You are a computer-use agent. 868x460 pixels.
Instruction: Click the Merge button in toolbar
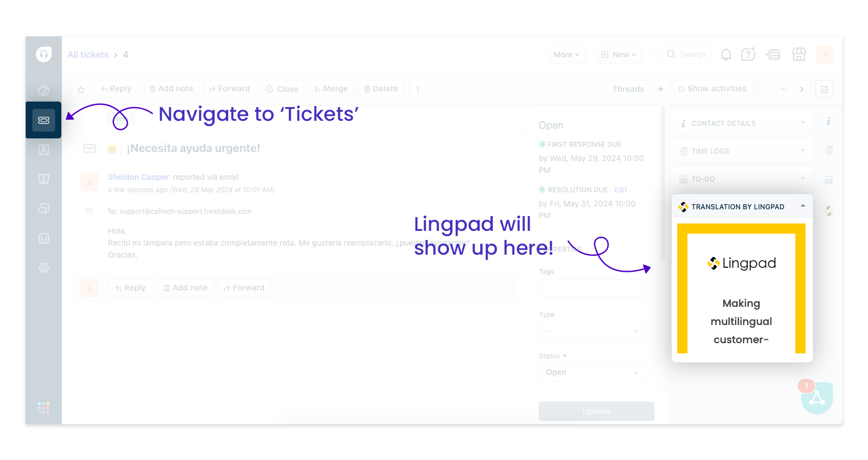[331, 89]
